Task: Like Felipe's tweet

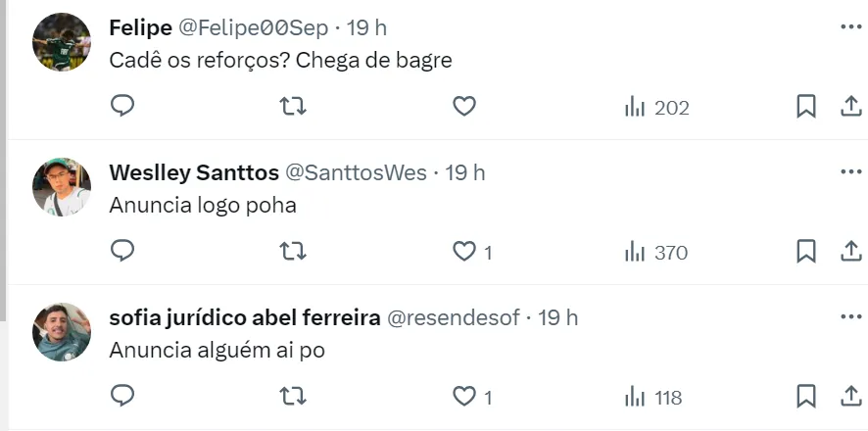Action: click(x=464, y=107)
